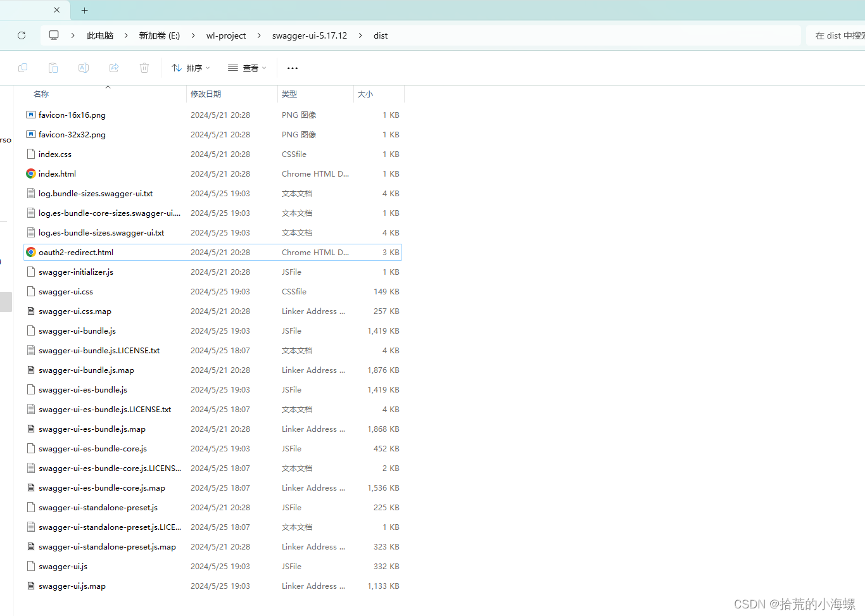Click icon of swagger-ui-standalone-preset.js

(30, 507)
